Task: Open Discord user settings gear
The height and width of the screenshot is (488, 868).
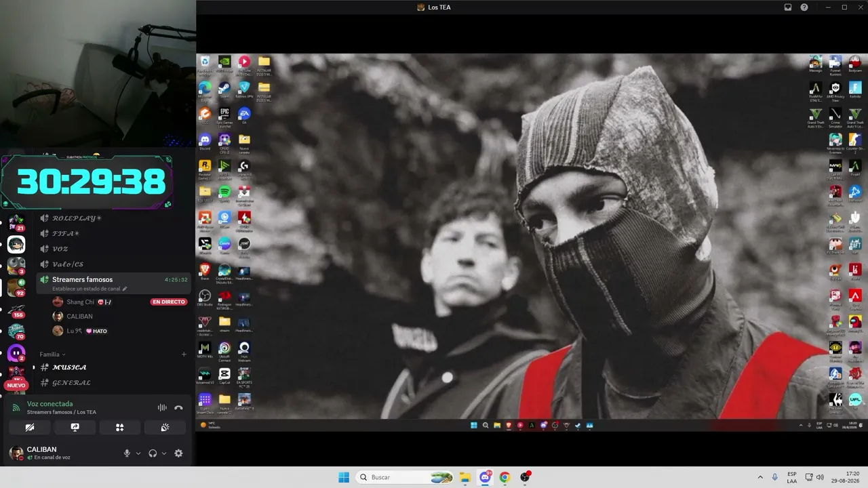Action: tap(178, 453)
